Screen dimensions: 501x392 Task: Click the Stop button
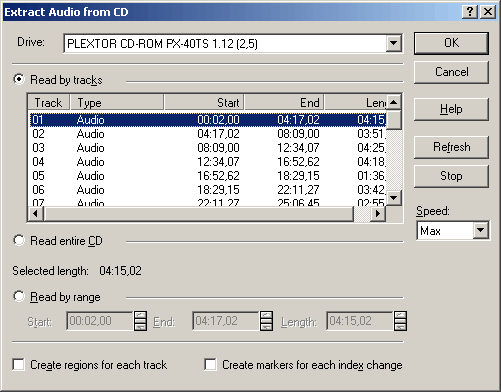point(451,176)
